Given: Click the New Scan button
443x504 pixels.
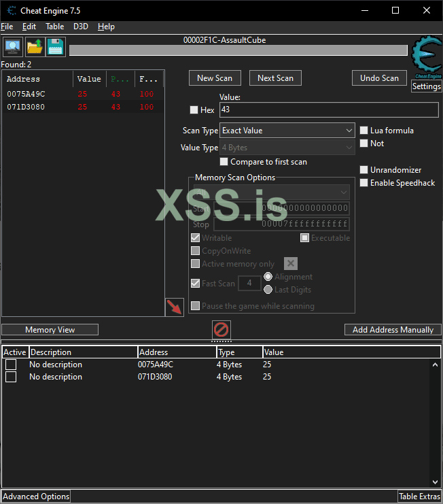Looking at the screenshot, I should [x=215, y=78].
